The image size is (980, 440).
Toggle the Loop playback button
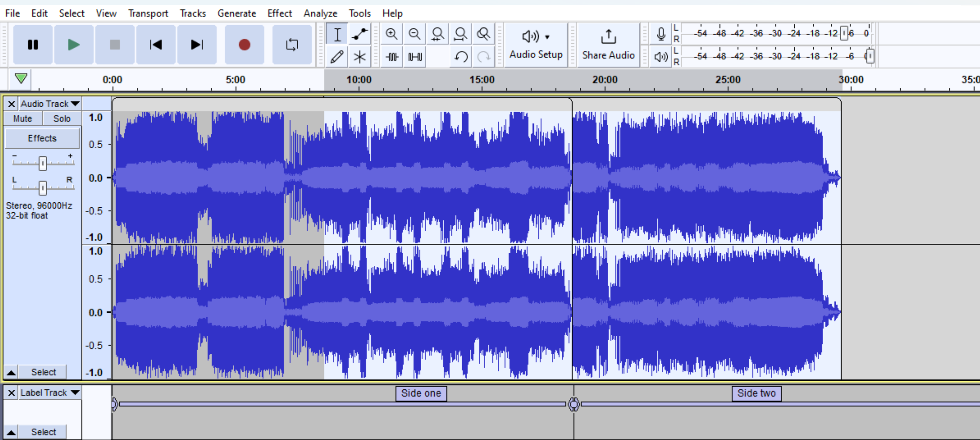(x=292, y=45)
